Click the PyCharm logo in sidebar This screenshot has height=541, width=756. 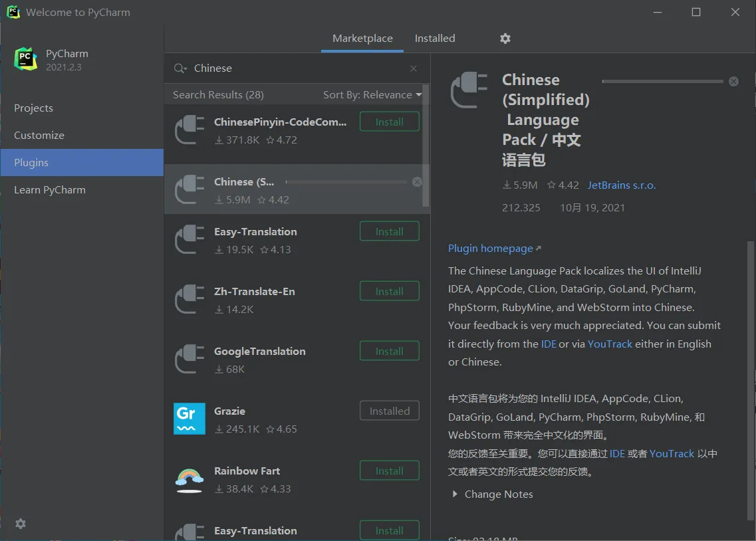point(26,59)
